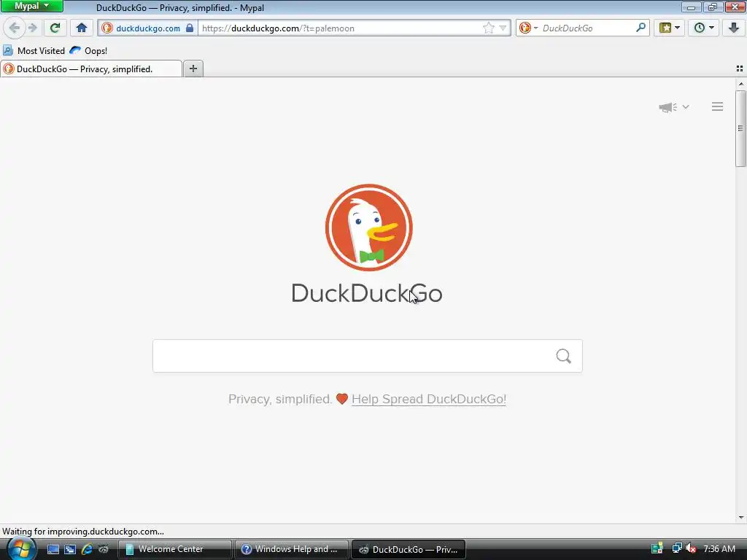Open the search engine selector dropdown
The width and height of the screenshot is (747, 560).
pyautogui.click(x=528, y=28)
